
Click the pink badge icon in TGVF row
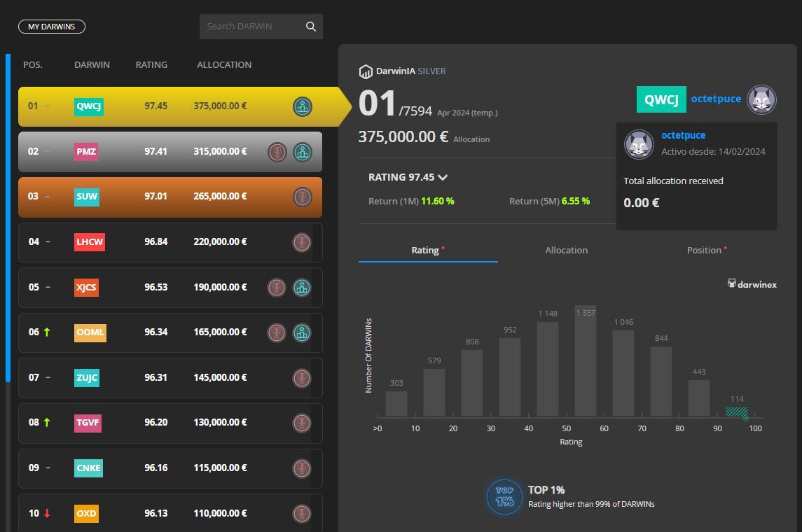(302, 423)
